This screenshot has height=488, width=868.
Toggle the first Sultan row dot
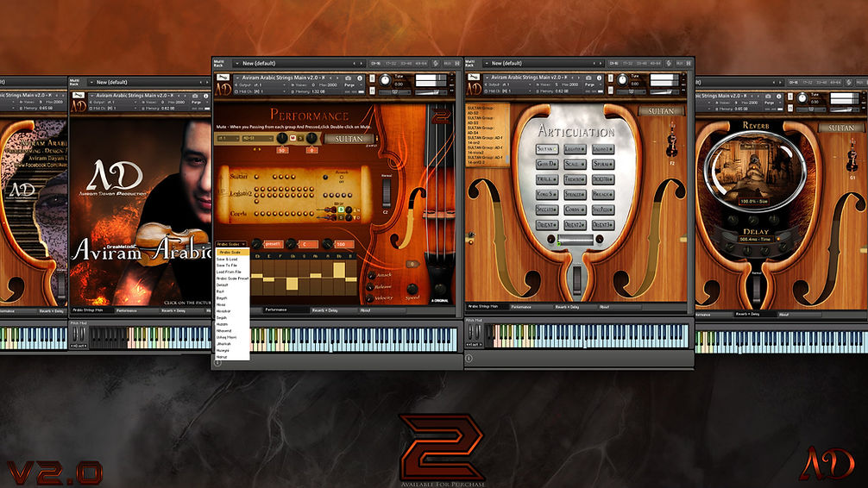coord(256,177)
